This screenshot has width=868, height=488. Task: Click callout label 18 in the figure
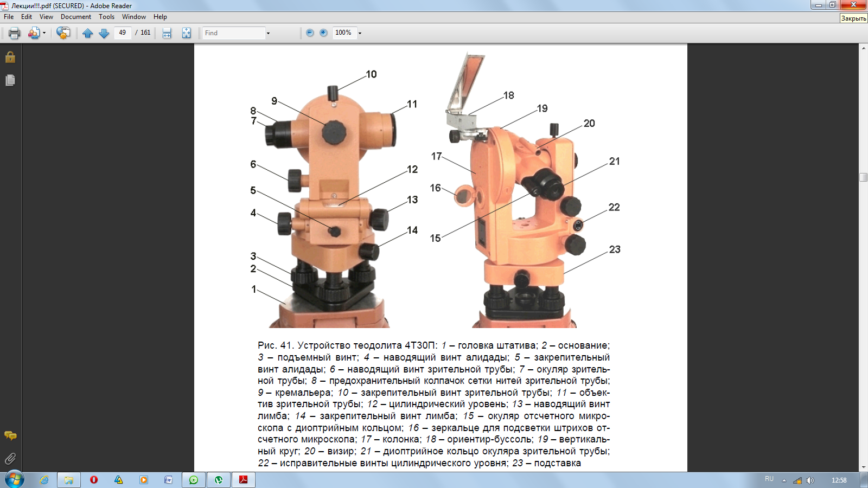pyautogui.click(x=508, y=95)
